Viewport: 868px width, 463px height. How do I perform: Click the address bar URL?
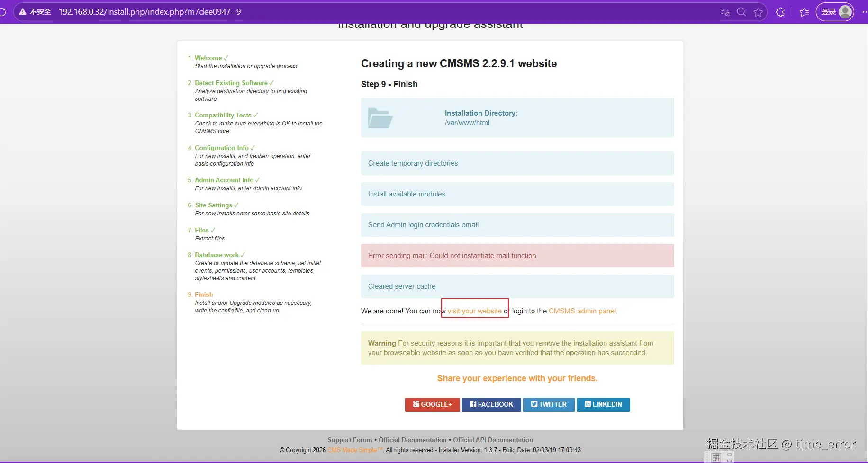pos(150,12)
